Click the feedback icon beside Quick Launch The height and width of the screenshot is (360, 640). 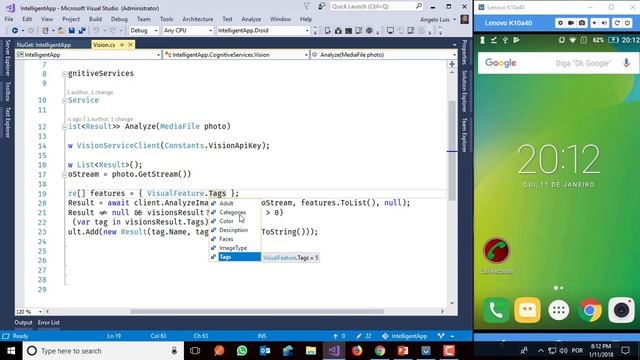322,7
